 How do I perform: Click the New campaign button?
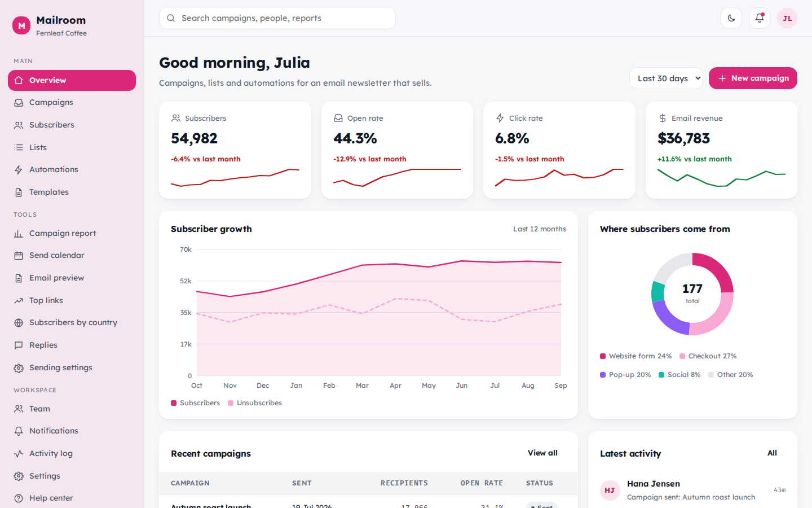[753, 78]
